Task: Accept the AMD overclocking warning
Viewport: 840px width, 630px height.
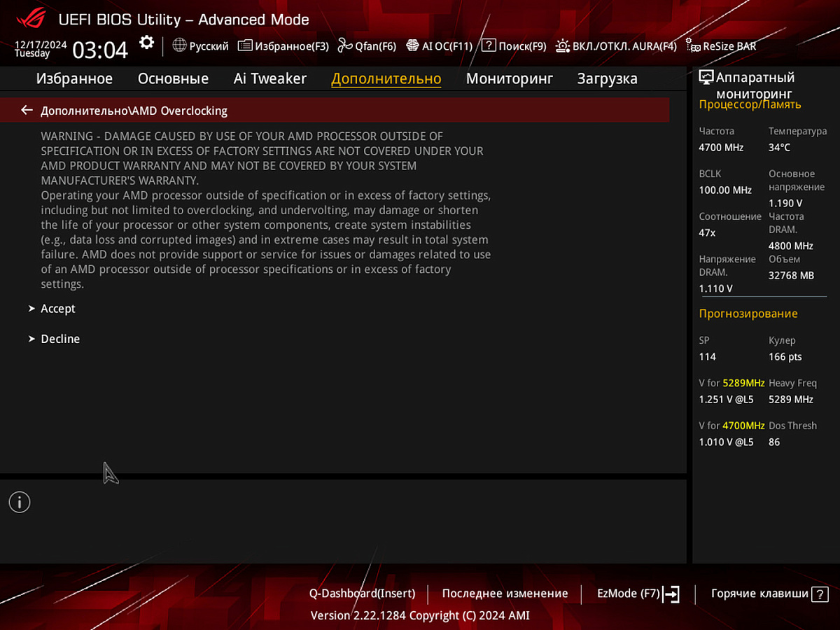Action: tap(58, 309)
